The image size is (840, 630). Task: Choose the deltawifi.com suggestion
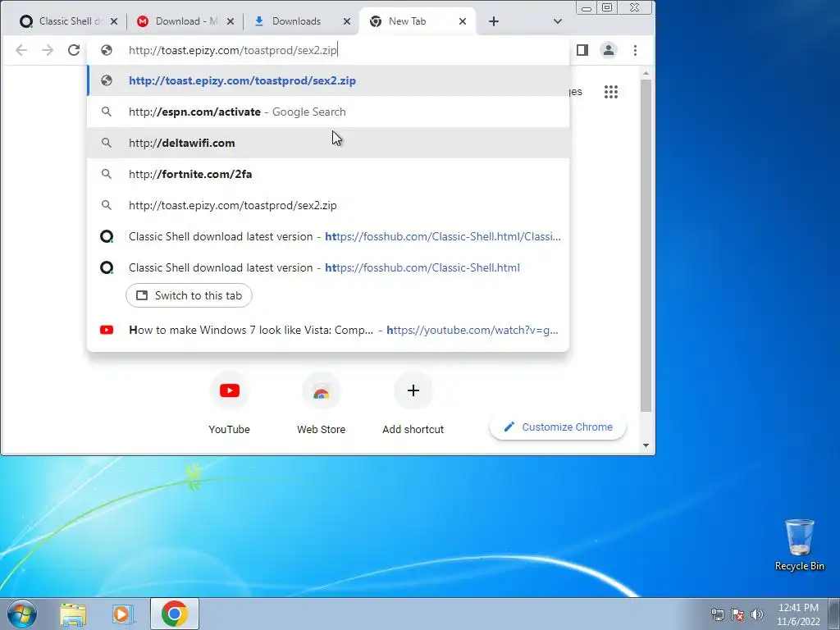[328, 143]
